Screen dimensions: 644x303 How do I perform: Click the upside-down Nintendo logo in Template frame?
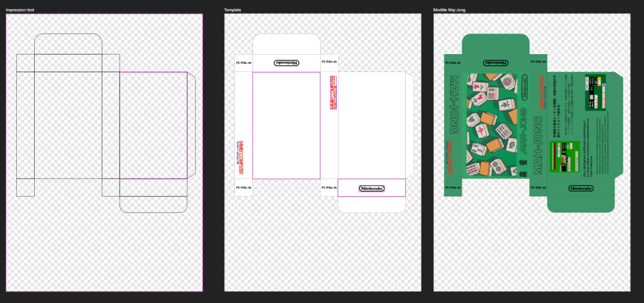coord(287,63)
